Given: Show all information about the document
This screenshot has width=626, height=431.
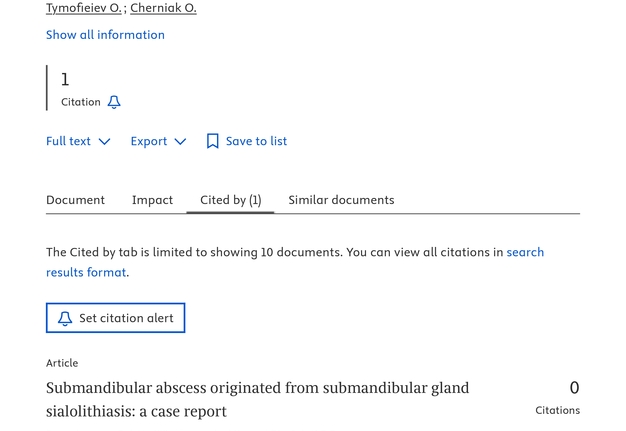Looking at the screenshot, I should click(x=105, y=34).
